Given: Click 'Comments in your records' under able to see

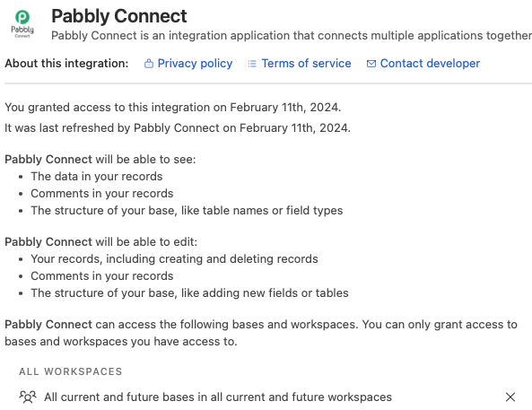Looking at the screenshot, I should point(102,194).
